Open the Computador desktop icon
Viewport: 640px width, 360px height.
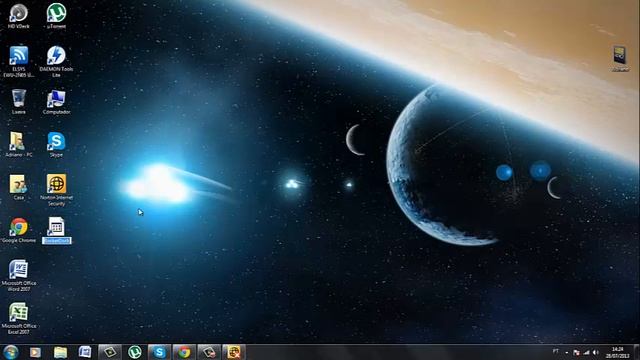point(56,102)
